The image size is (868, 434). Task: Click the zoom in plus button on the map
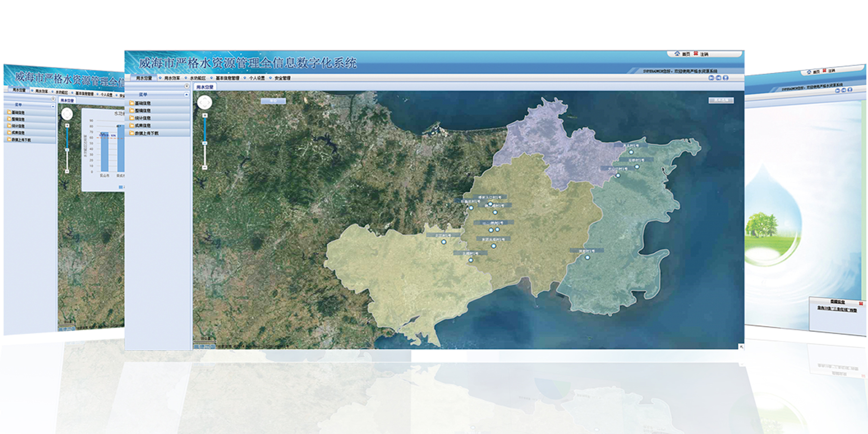205,116
